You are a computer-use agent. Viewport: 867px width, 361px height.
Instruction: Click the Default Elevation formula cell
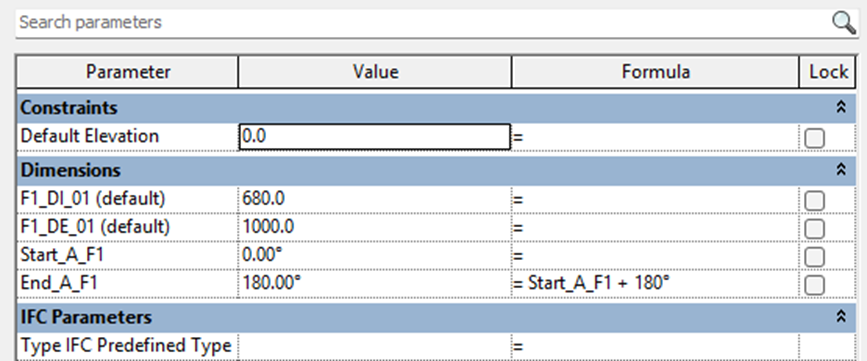tap(655, 137)
